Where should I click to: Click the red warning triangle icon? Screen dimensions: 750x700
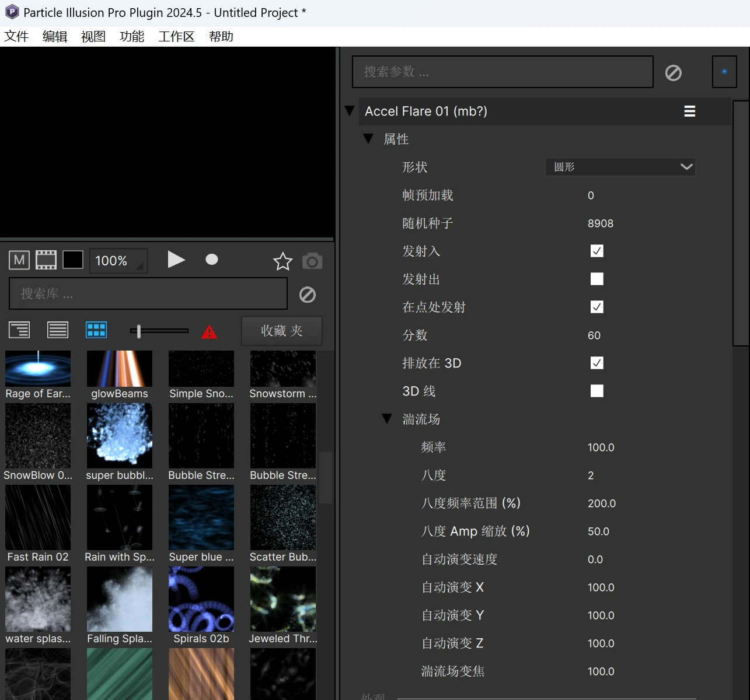pos(209,332)
